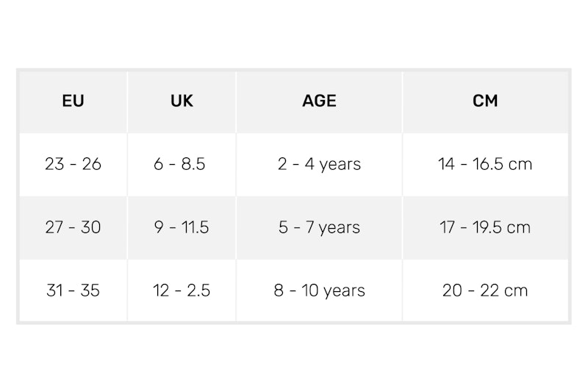This screenshot has height=392, width=588.
Task: Click the number 35 in last row
Action: [x=90, y=291]
